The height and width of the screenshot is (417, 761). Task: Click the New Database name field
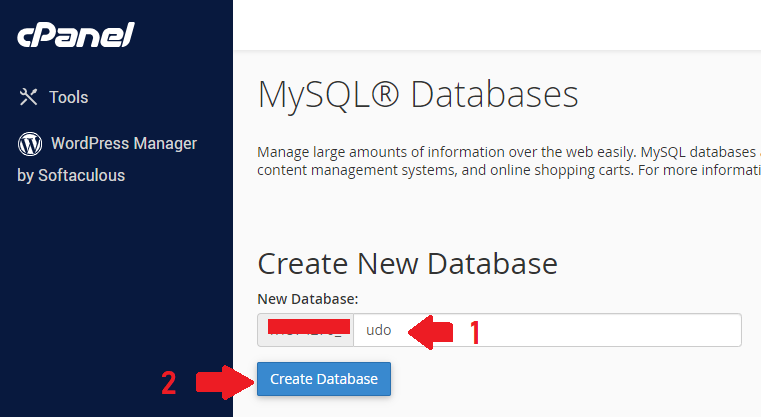coord(547,330)
